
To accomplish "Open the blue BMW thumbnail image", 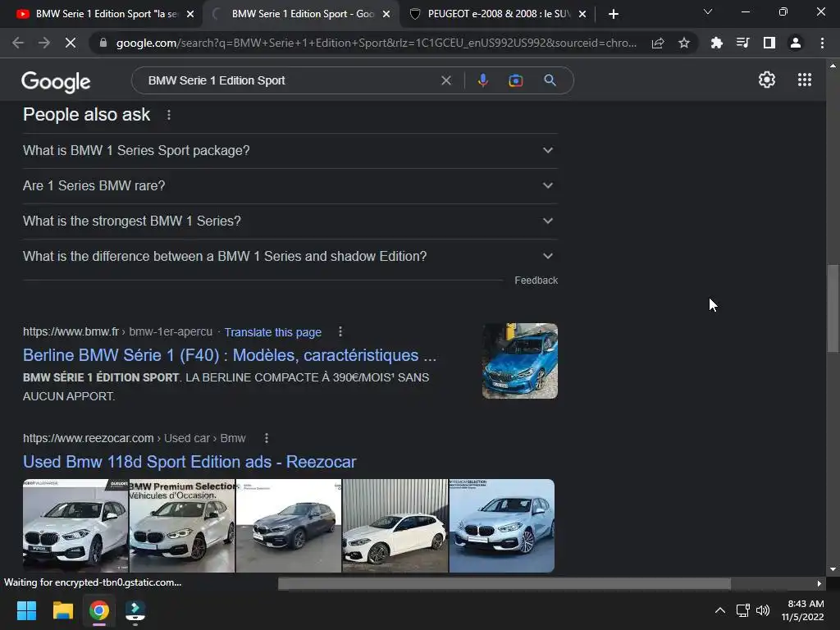I will (x=519, y=361).
